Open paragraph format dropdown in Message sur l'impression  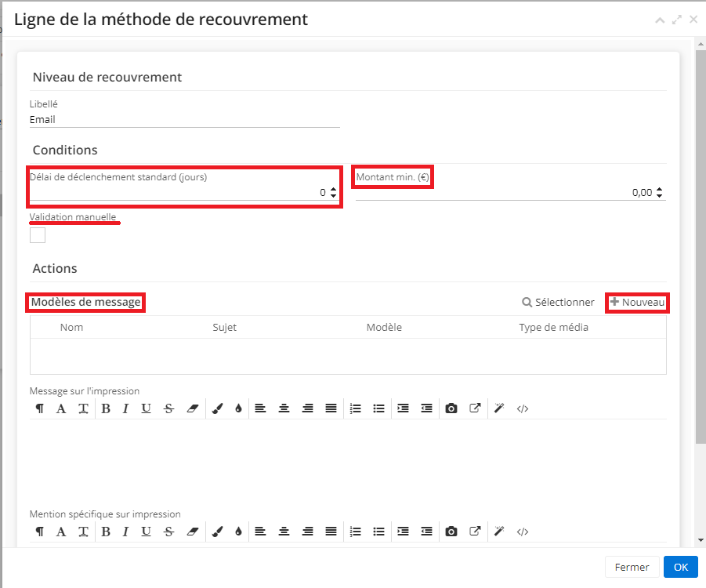(x=39, y=408)
